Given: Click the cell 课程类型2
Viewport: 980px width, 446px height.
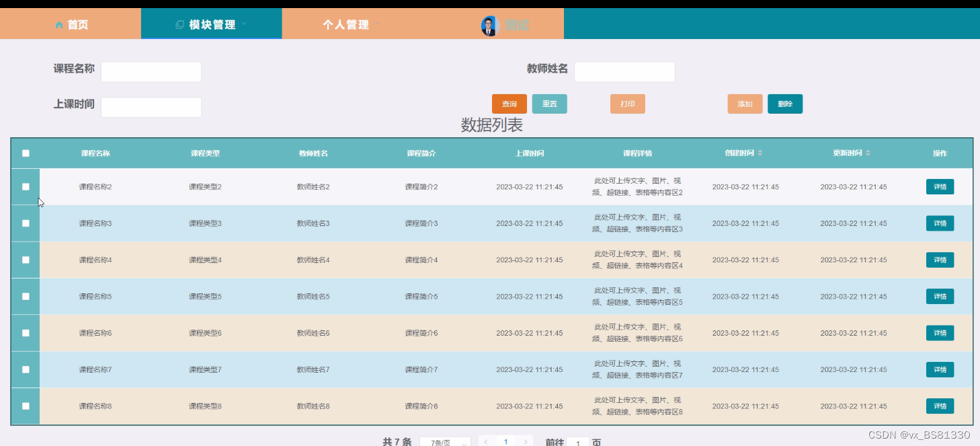Looking at the screenshot, I should pyautogui.click(x=205, y=187).
